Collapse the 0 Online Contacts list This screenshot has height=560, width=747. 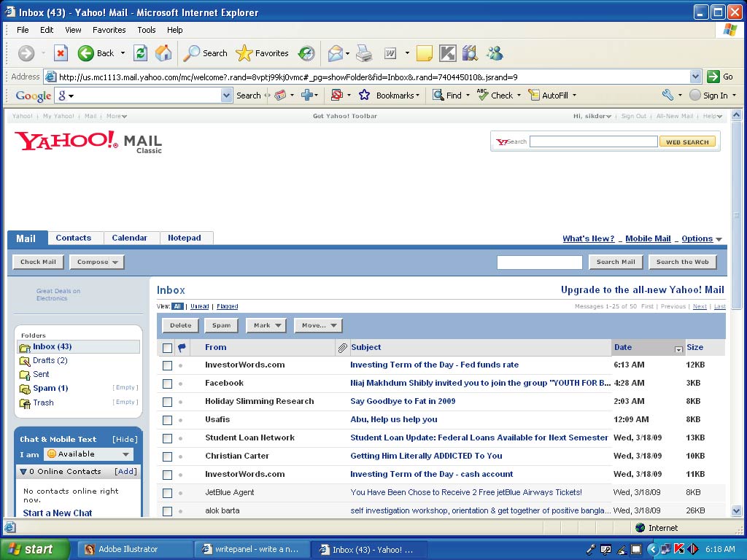tap(23, 472)
